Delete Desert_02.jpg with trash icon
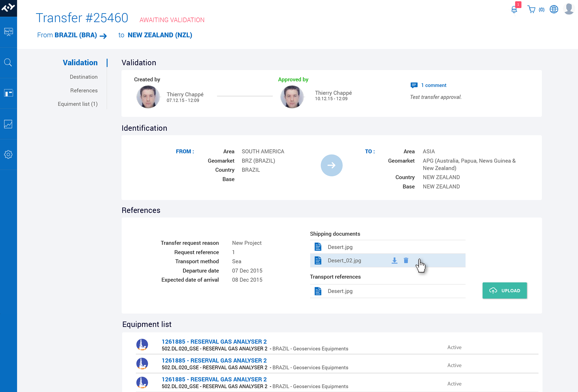The image size is (578, 392). tap(406, 260)
